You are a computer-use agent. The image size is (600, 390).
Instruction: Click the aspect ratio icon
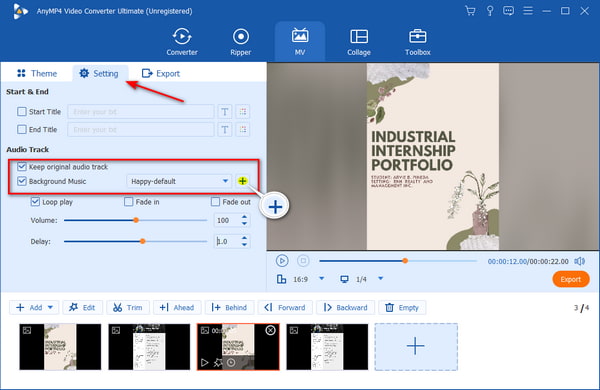pos(281,279)
